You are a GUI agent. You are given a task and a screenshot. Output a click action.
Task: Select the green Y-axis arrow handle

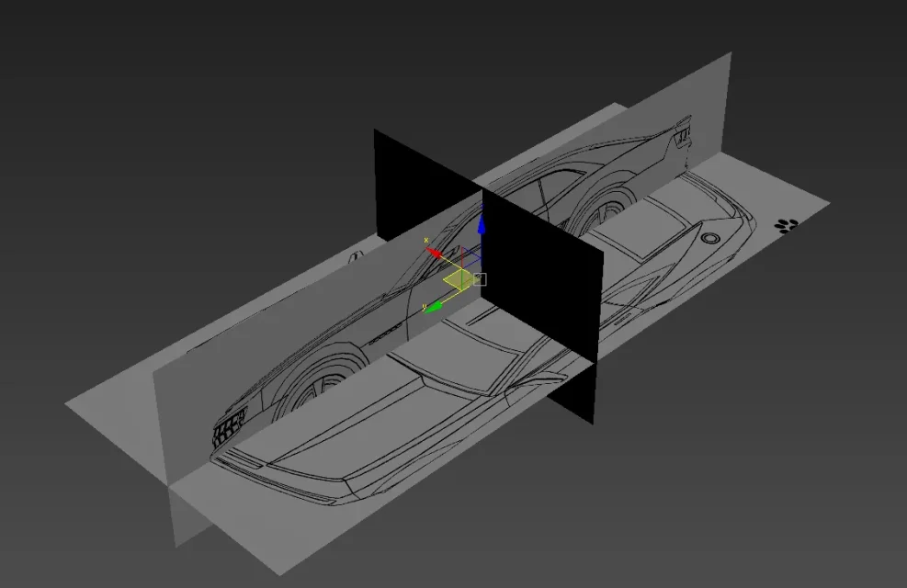pyautogui.click(x=435, y=306)
